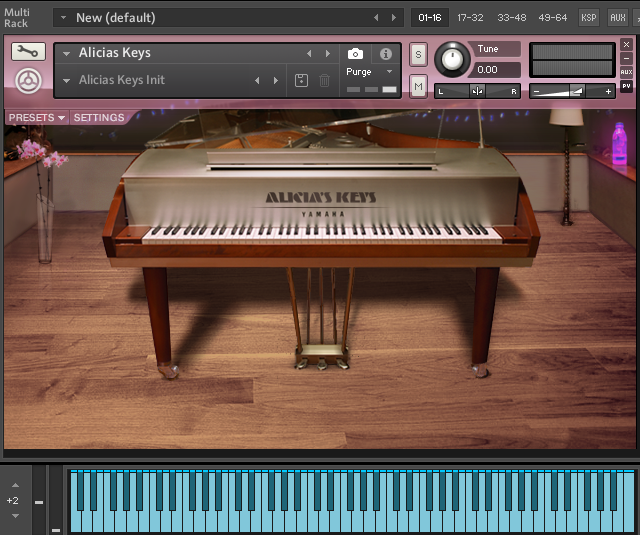The height and width of the screenshot is (535, 640).
Task: Shift keyboard octave down arrow
Action: (x=15, y=516)
